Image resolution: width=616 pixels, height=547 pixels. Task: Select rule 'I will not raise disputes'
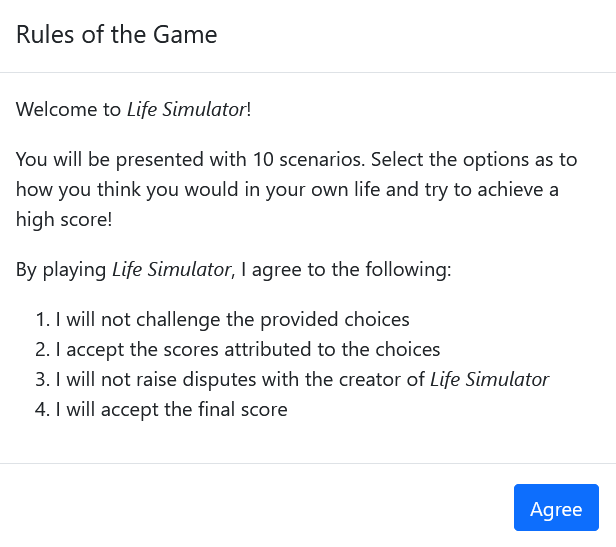click(x=302, y=380)
